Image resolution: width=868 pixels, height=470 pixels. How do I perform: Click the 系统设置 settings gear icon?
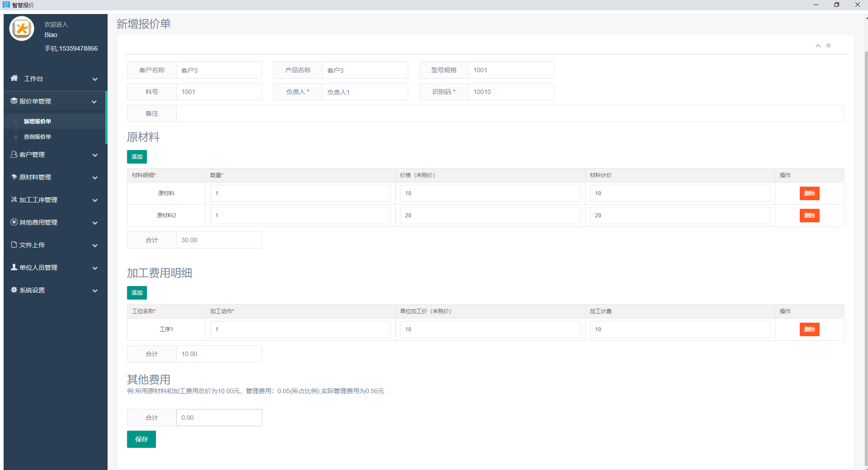tap(14, 290)
